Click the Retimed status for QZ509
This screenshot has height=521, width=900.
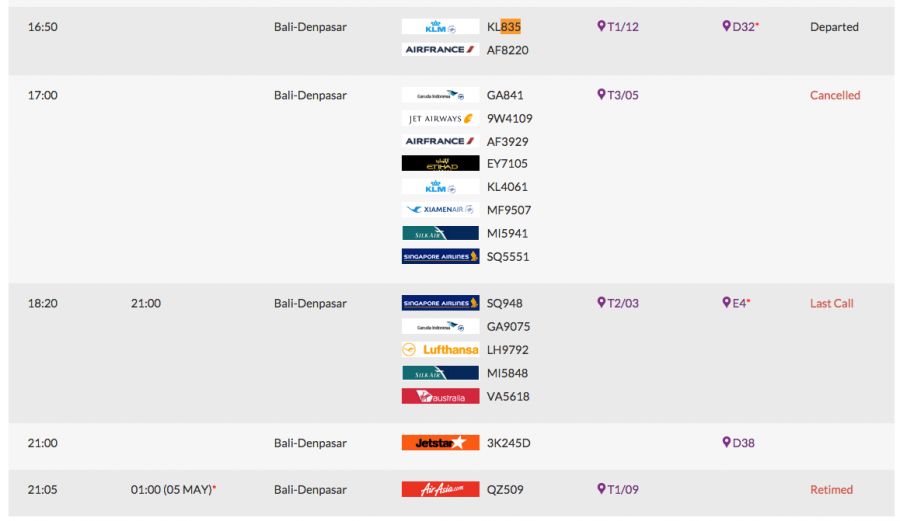click(831, 489)
